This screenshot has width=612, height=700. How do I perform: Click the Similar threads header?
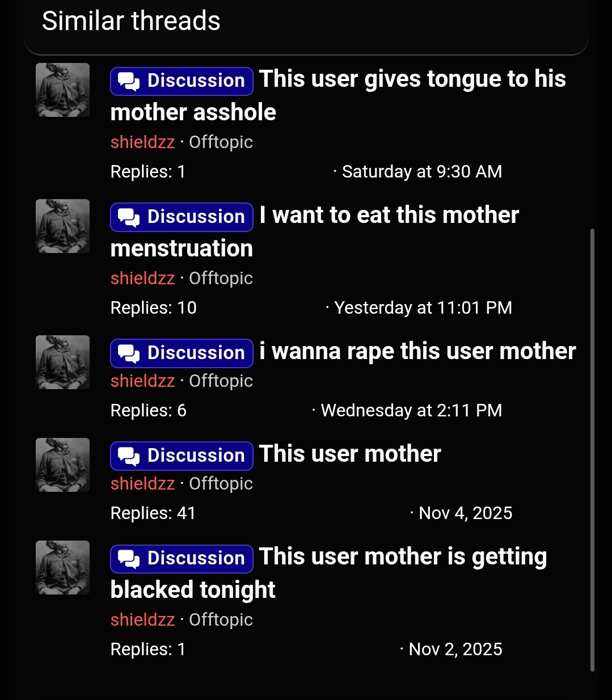click(x=131, y=21)
